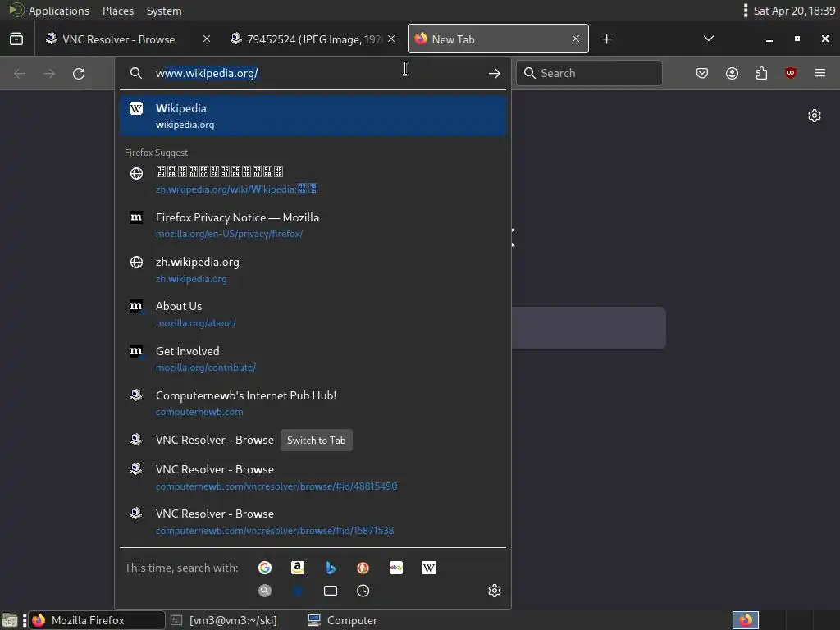Click the gray magnifier search engine icon
The height and width of the screenshot is (630, 840).
tap(265, 591)
